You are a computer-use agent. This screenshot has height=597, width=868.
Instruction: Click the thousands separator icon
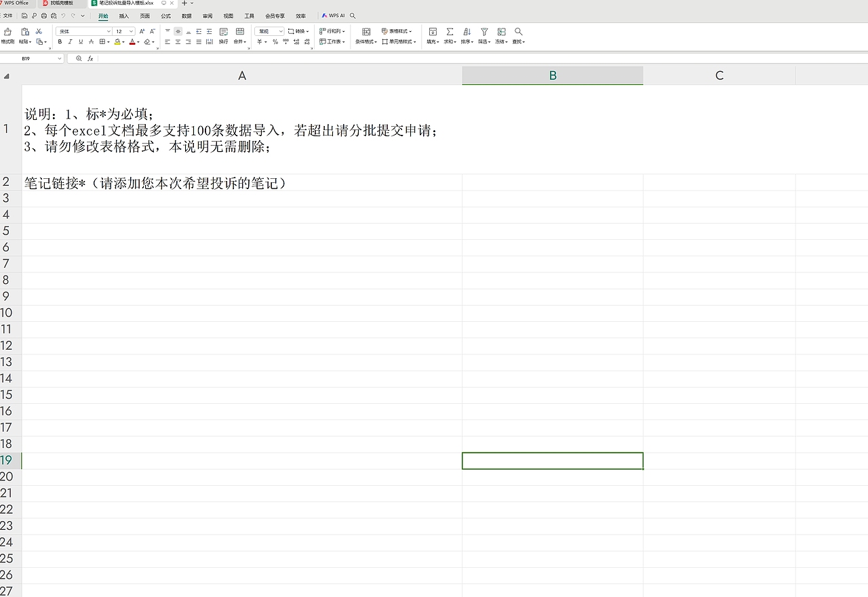point(285,42)
